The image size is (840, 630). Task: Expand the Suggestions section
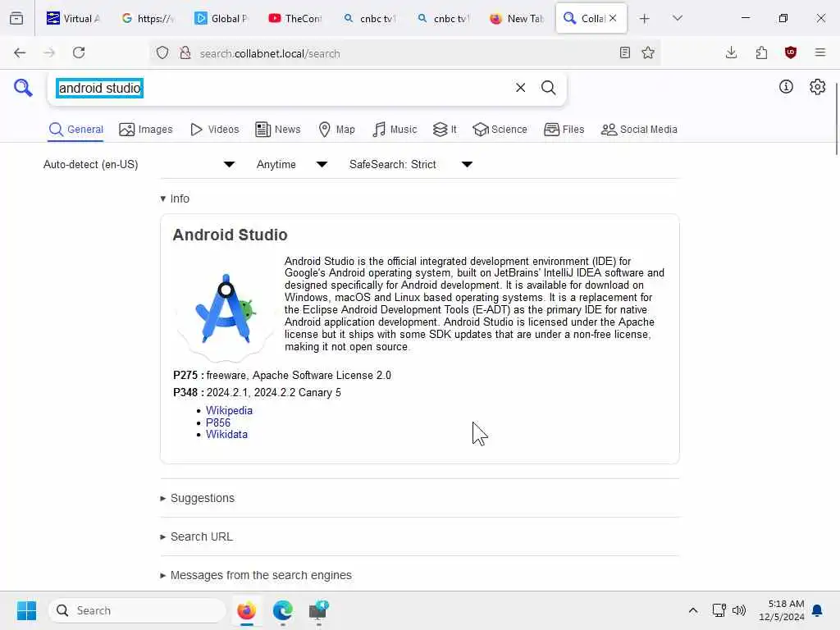197,498
